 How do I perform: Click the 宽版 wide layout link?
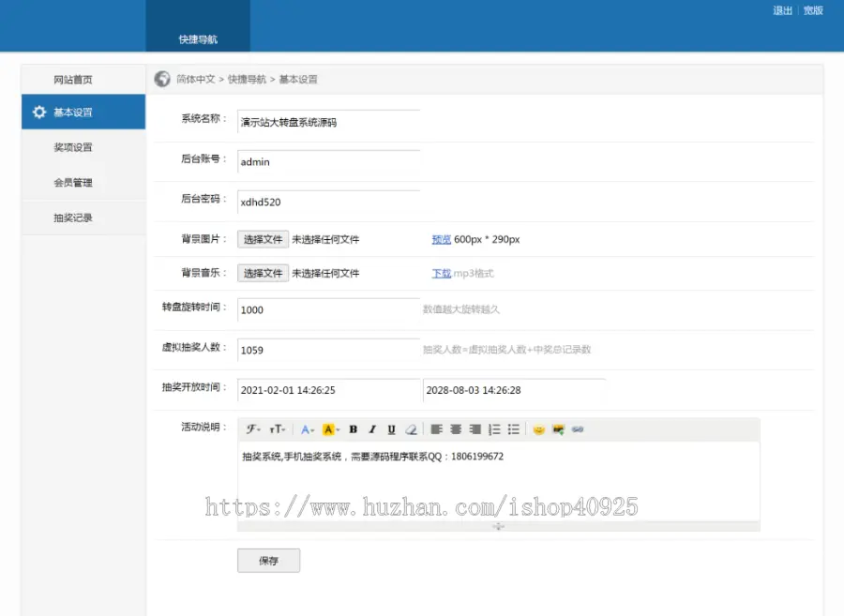813,10
